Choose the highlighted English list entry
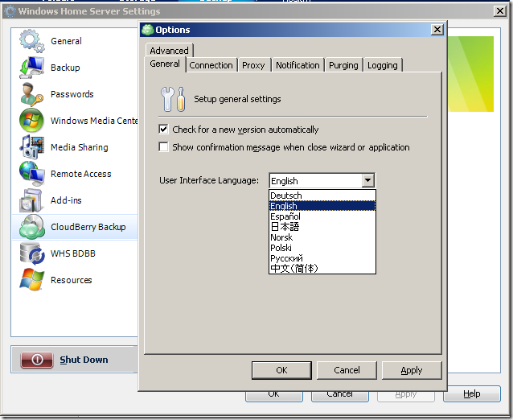Image resolution: width=513 pixels, height=420 pixels. [x=322, y=206]
